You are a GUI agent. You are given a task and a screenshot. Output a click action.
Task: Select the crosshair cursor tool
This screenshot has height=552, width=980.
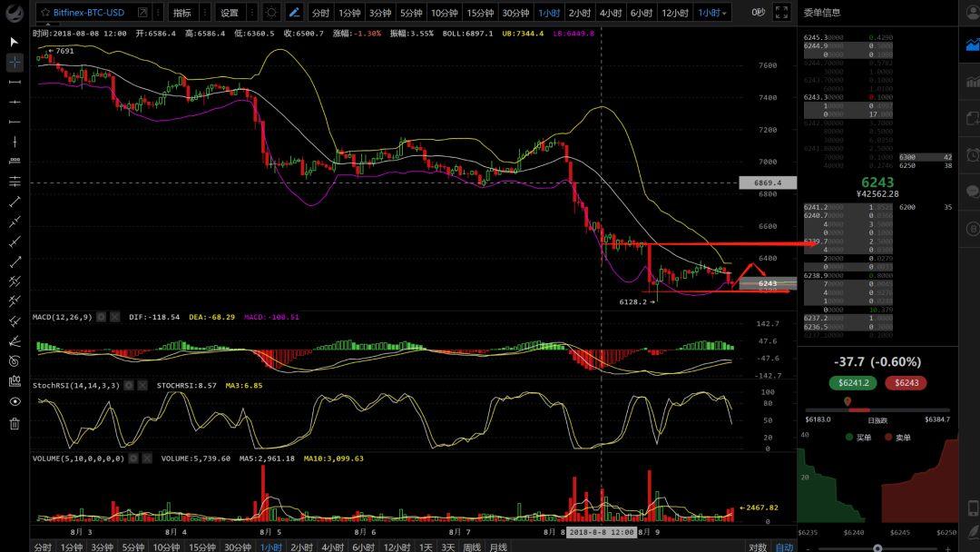tap(15, 62)
